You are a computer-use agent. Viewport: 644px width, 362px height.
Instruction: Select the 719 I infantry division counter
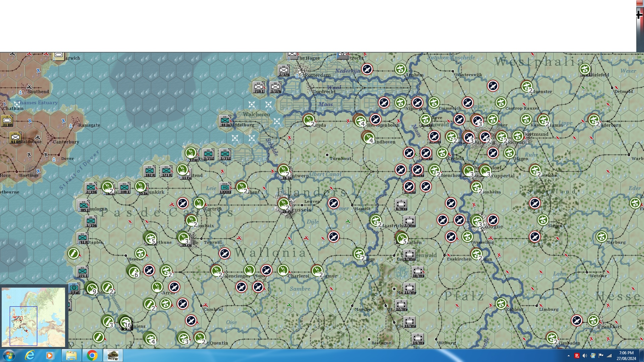coord(259,87)
